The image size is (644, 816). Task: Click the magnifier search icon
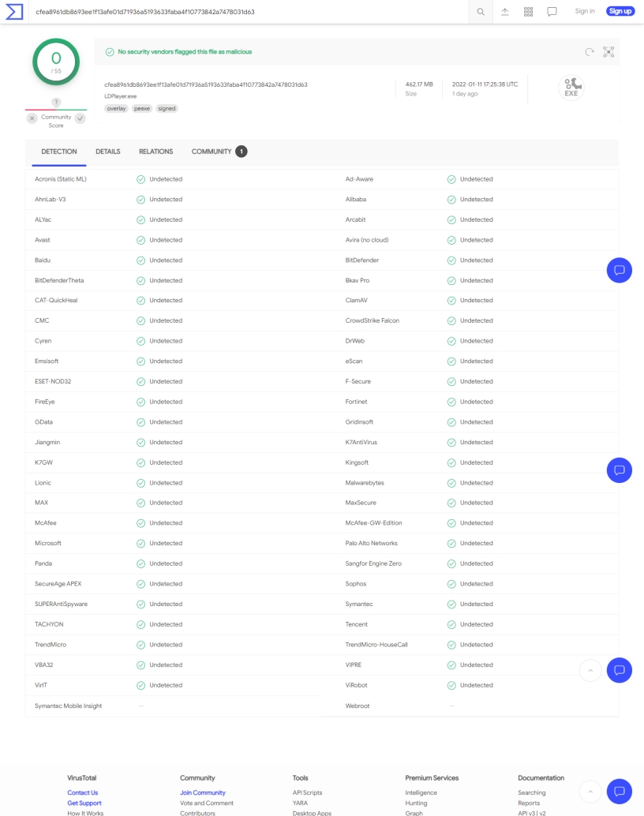481,12
